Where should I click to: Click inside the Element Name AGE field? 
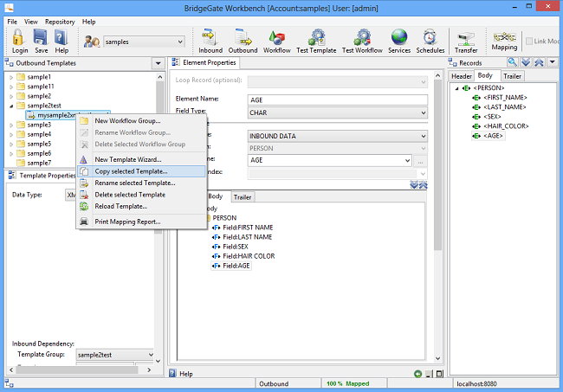[338, 100]
